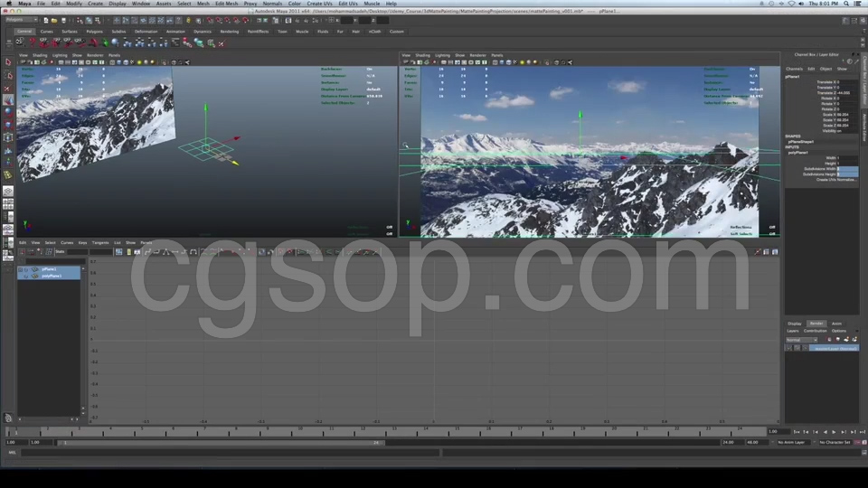Switch to the Rendering shelf tab

[229, 32]
